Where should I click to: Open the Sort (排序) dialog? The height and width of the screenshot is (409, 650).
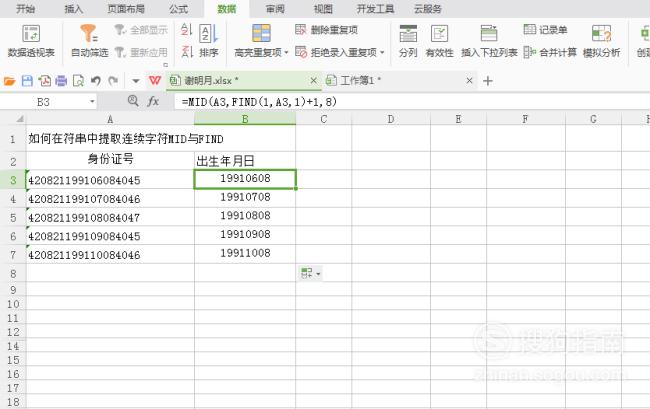[209, 41]
